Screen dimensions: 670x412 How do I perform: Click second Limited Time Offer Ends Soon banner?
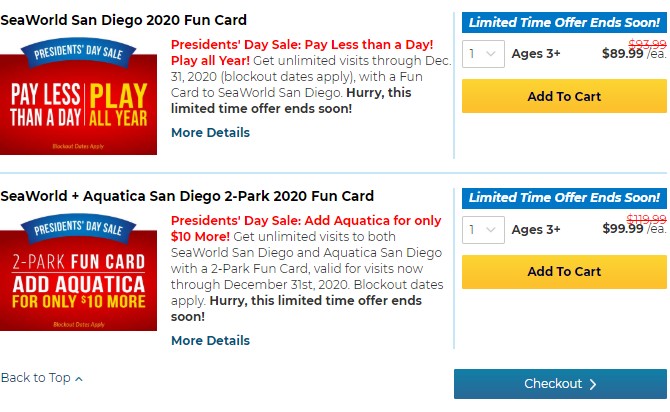pos(564,198)
